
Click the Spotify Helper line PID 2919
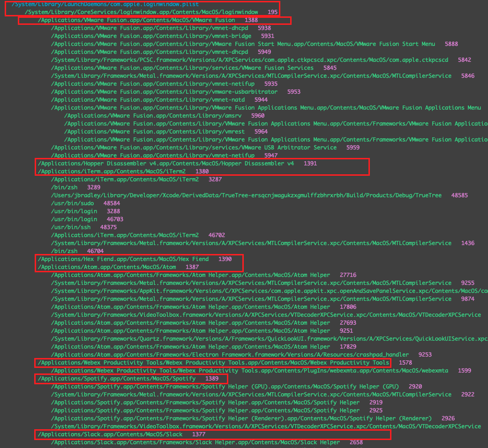(x=217, y=403)
